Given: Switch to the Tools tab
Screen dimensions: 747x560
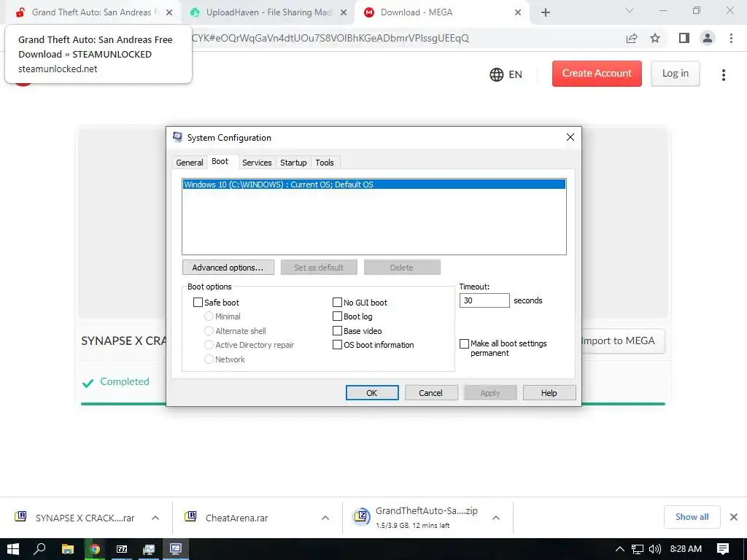Looking at the screenshot, I should 325,163.
